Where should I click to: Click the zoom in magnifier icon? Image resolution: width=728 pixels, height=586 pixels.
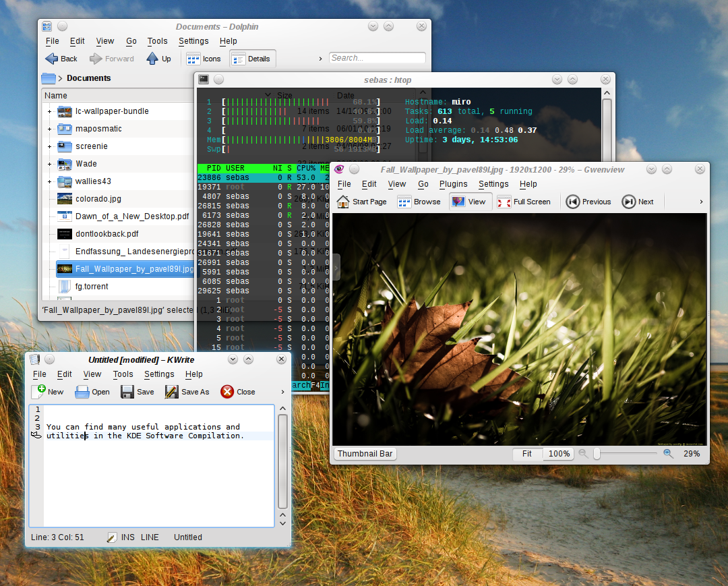pos(668,454)
